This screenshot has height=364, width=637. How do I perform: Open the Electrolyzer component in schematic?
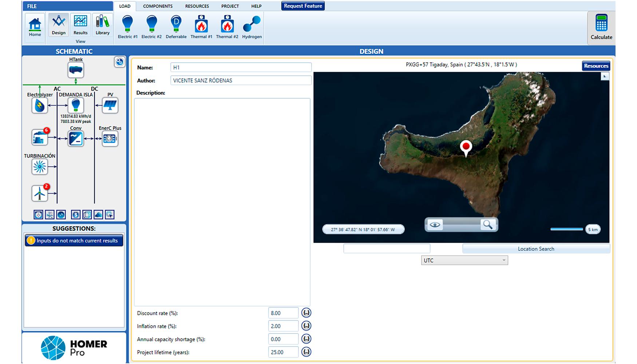tap(39, 106)
